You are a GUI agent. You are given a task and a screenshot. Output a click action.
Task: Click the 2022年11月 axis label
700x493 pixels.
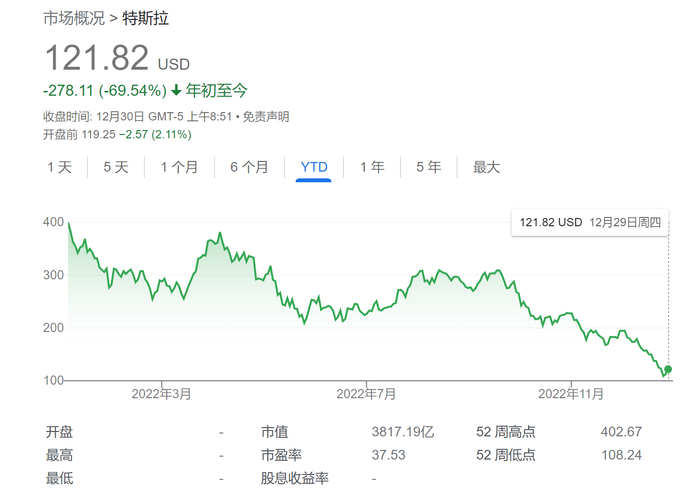pos(571,394)
